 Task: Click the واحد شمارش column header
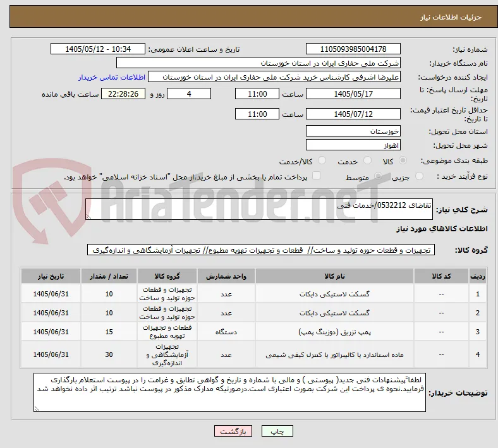pos(226,276)
